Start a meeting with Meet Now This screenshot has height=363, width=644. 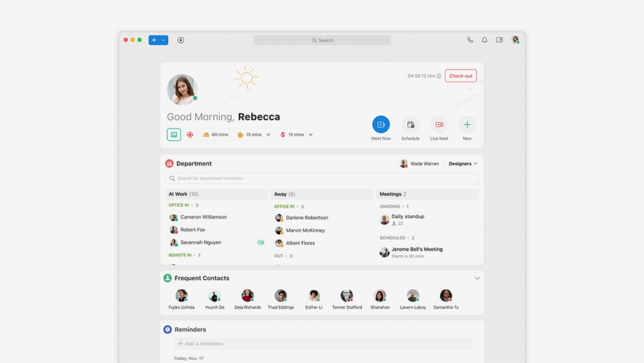(381, 125)
